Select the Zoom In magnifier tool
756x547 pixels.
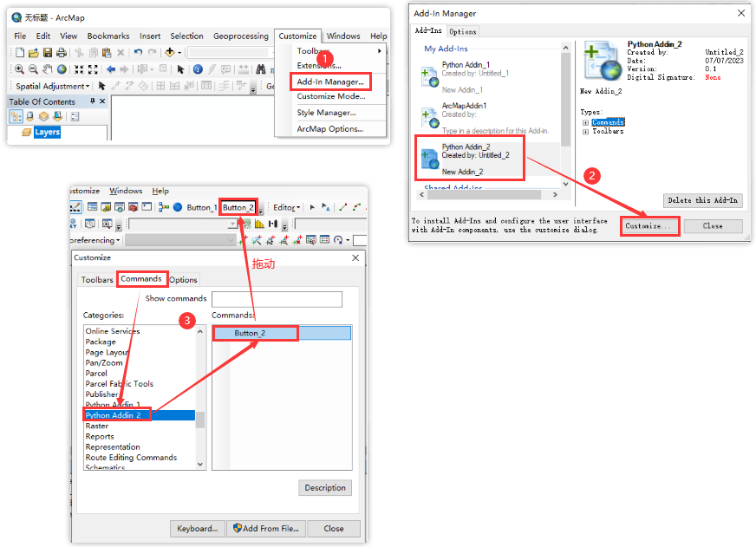[19, 69]
